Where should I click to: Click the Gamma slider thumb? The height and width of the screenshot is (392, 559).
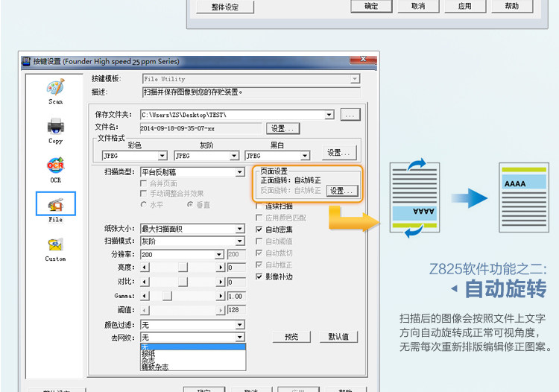pos(167,296)
